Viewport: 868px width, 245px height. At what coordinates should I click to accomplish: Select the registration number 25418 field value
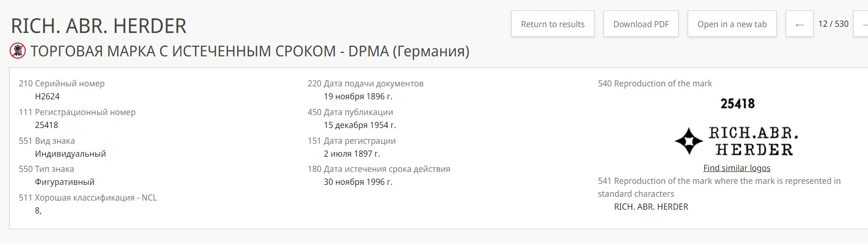(x=46, y=125)
